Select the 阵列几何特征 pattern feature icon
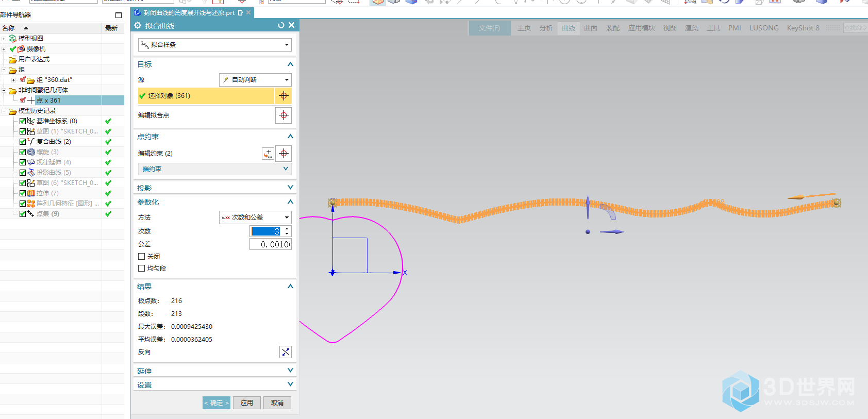 (31, 204)
